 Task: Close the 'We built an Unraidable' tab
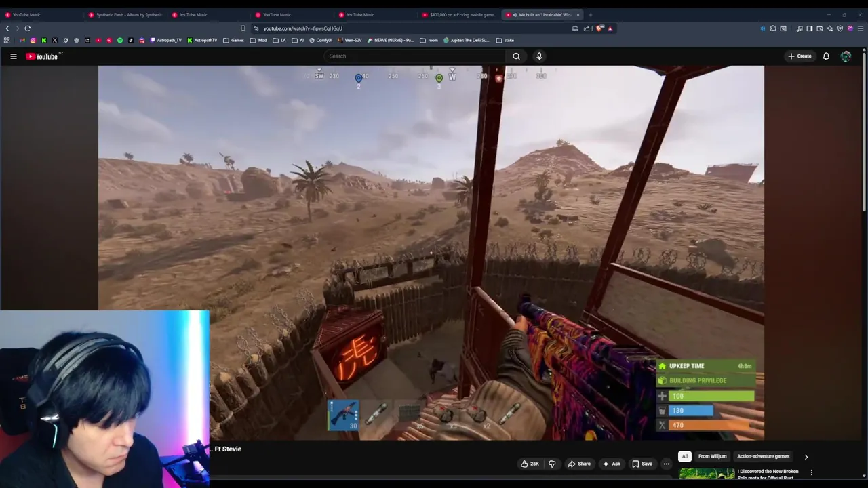point(578,14)
